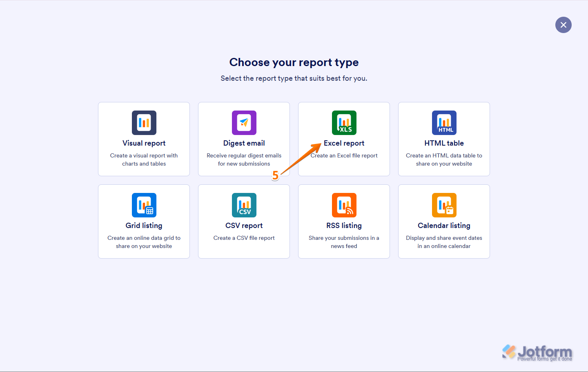Click the Digest email paper plane icon
Viewport: 588px width, 372px height.
point(244,123)
